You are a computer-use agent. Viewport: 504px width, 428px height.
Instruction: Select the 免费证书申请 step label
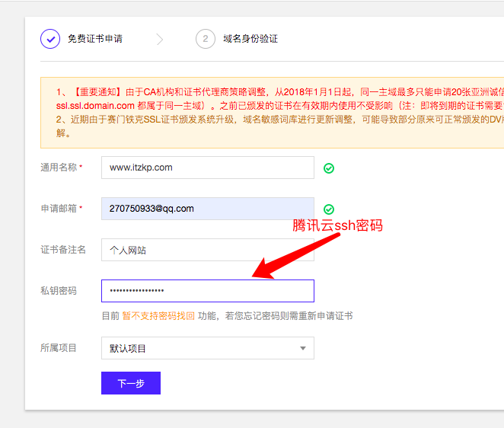click(95, 39)
